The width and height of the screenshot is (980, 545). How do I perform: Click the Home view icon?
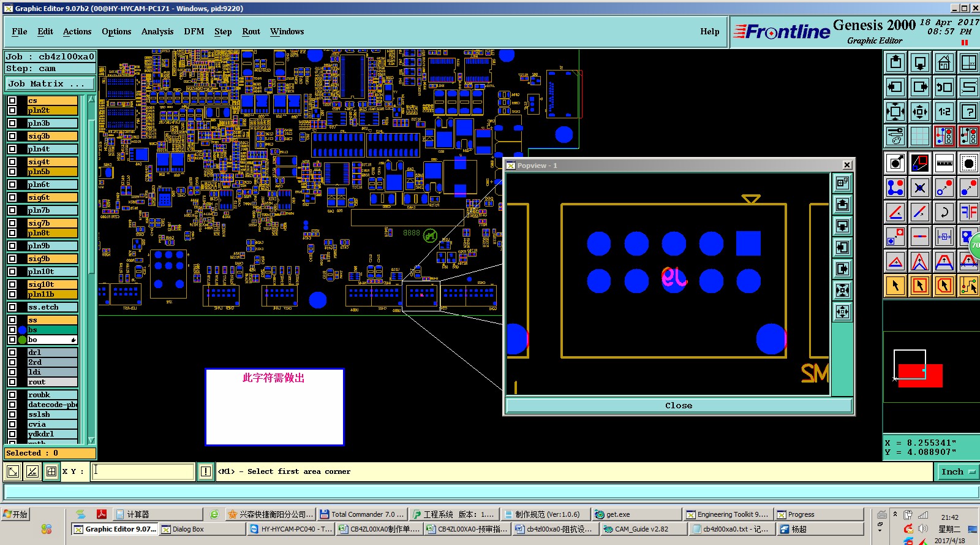coord(944,63)
